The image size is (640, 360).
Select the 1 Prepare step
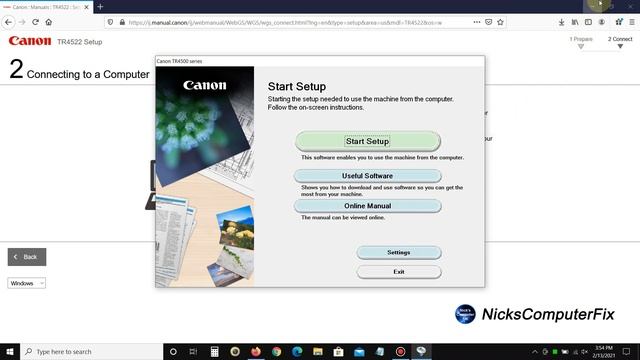[x=581, y=42]
